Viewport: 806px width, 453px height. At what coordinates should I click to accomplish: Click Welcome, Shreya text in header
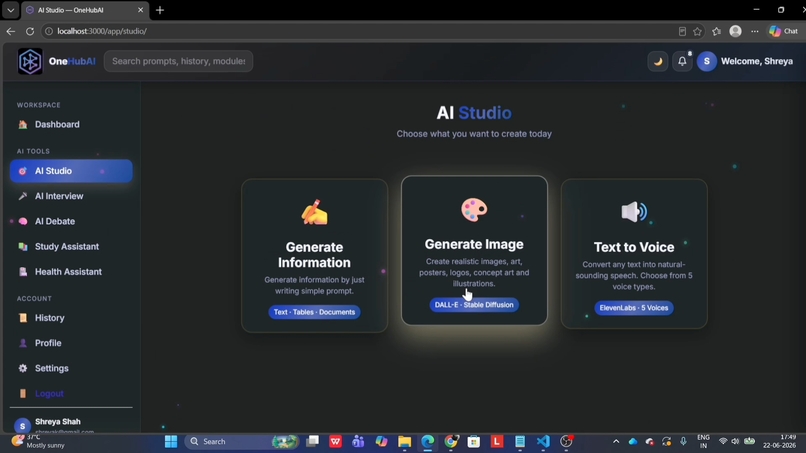coord(757,61)
